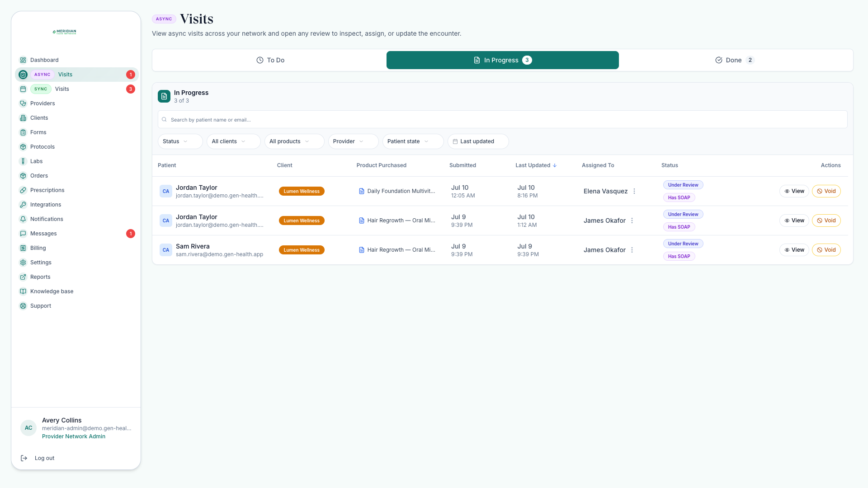Click the Messages chat bubble icon
This screenshot has height=488, width=868.
pyautogui.click(x=23, y=234)
